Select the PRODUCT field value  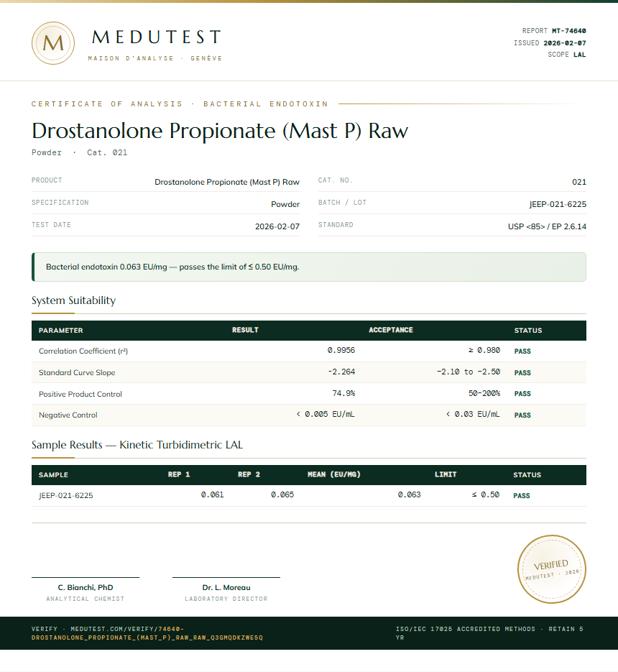click(x=226, y=182)
